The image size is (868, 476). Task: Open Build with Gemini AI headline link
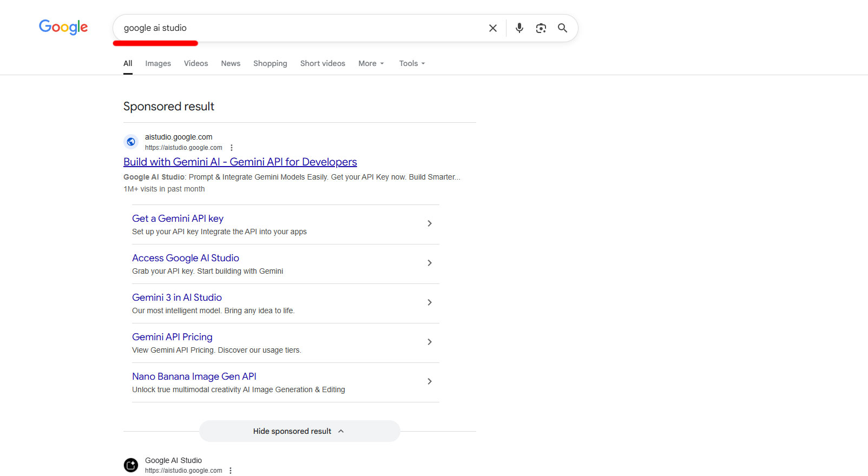[240, 162]
